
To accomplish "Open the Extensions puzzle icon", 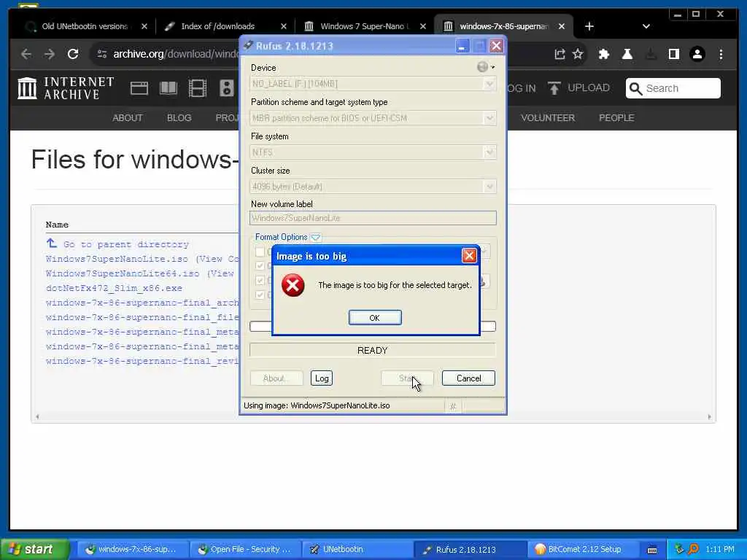I will 603,54.
